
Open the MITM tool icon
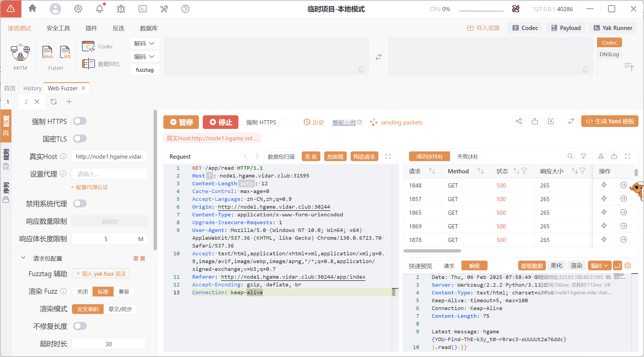tap(20, 53)
